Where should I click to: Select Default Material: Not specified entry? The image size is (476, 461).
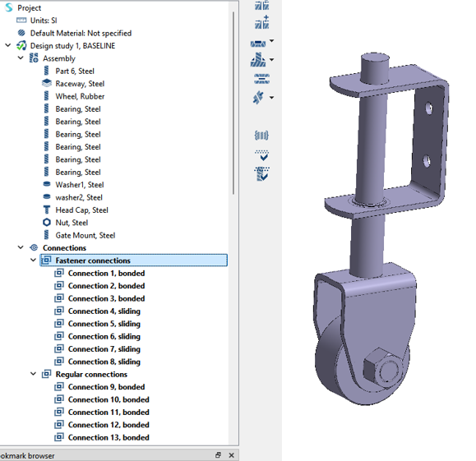click(x=81, y=33)
